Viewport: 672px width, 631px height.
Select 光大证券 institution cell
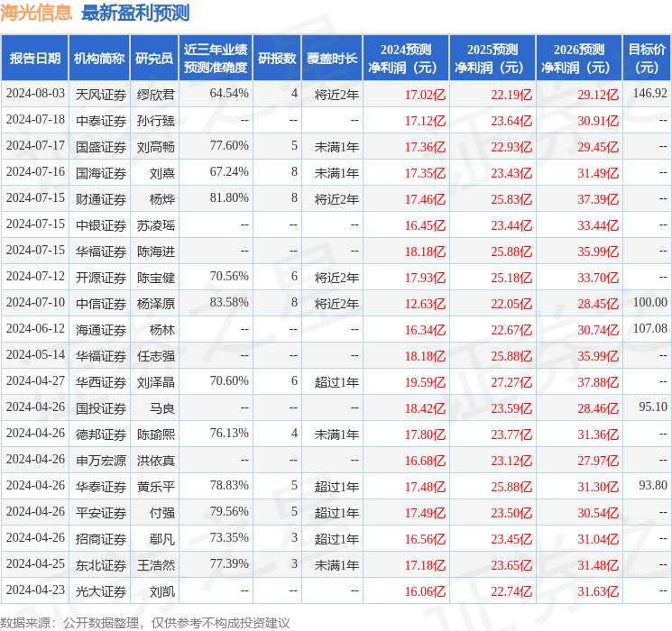pyautogui.click(x=101, y=591)
